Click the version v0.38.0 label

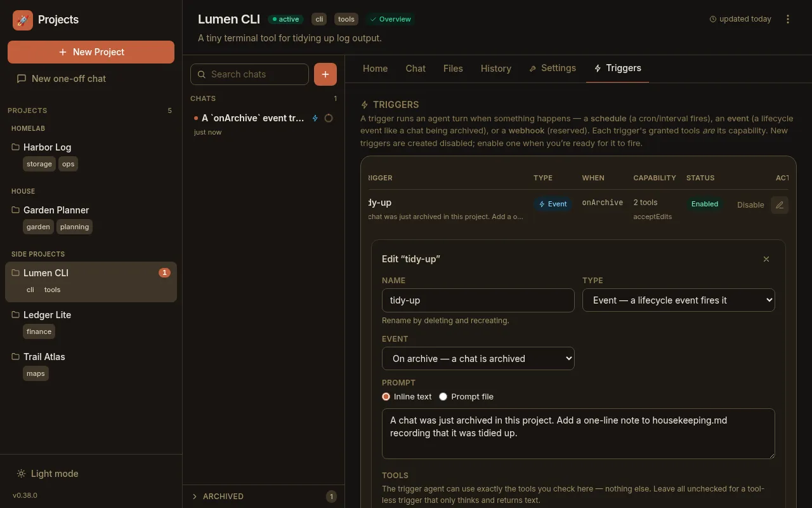coord(25,495)
